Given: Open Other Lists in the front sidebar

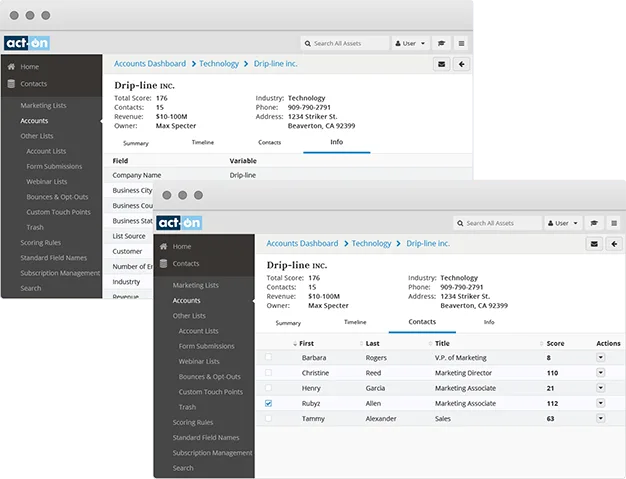Looking at the screenshot, I should (189, 316).
